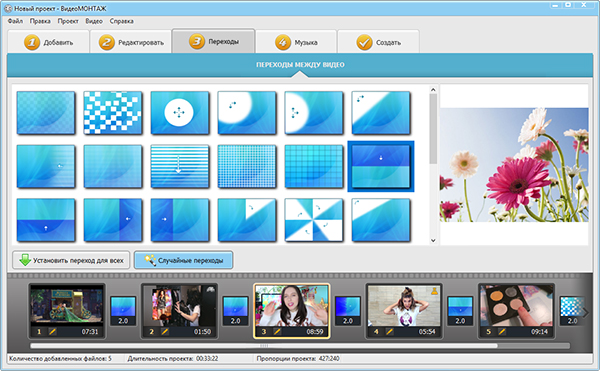Open the edit pencil on clip 4
The height and width of the screenshot is (371, 600).
(389, 332)
